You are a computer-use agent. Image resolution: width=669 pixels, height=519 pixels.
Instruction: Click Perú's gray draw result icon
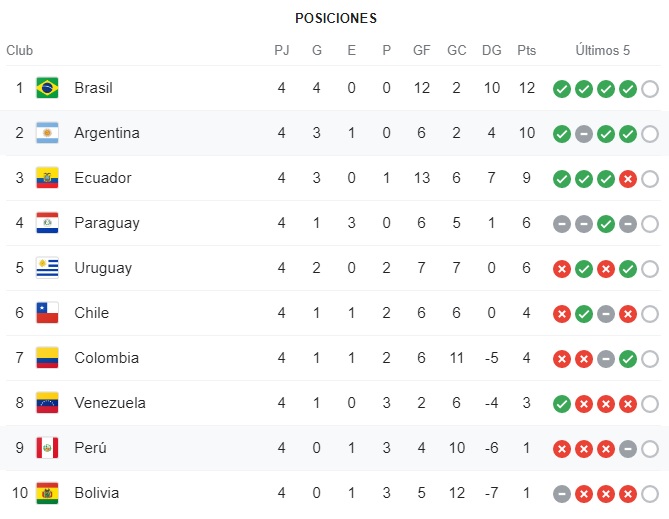coord(628,449)
